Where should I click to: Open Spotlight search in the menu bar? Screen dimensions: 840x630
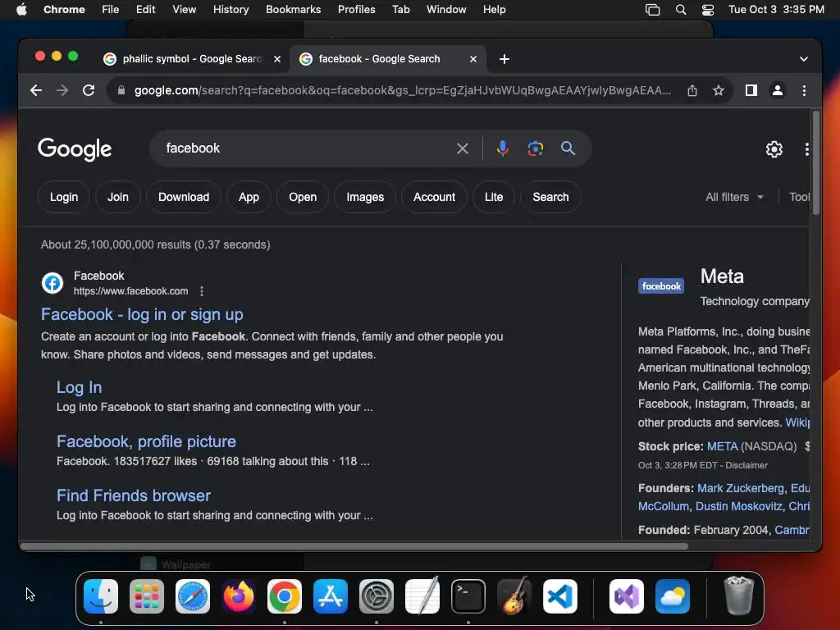tap(680, 10)
